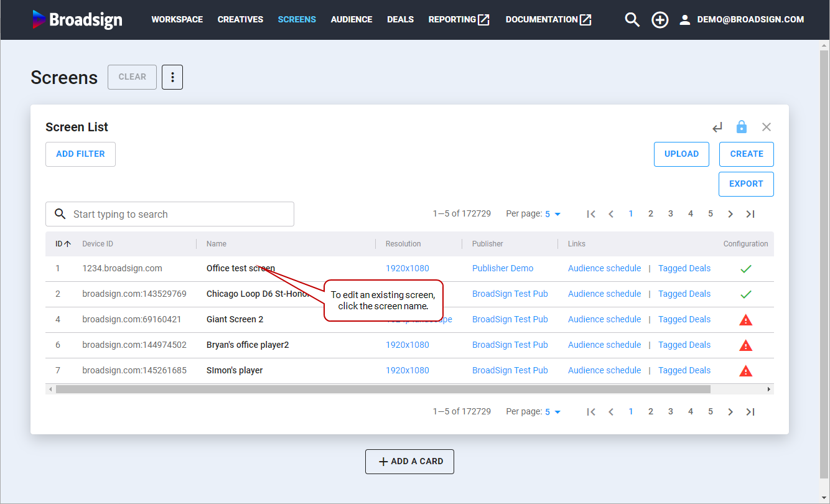Click the Device ID column header
This screenshot has width=830, height=504.
tap(98, 244)
